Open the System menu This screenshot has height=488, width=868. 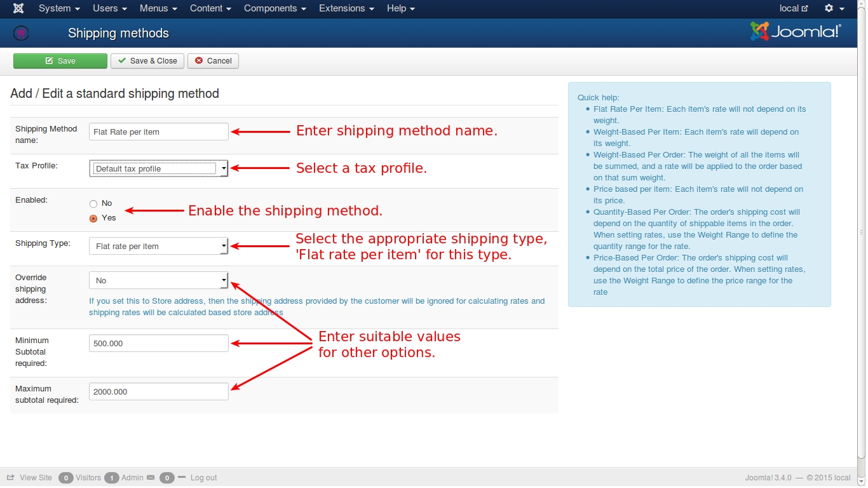click(x=59, y=8)
